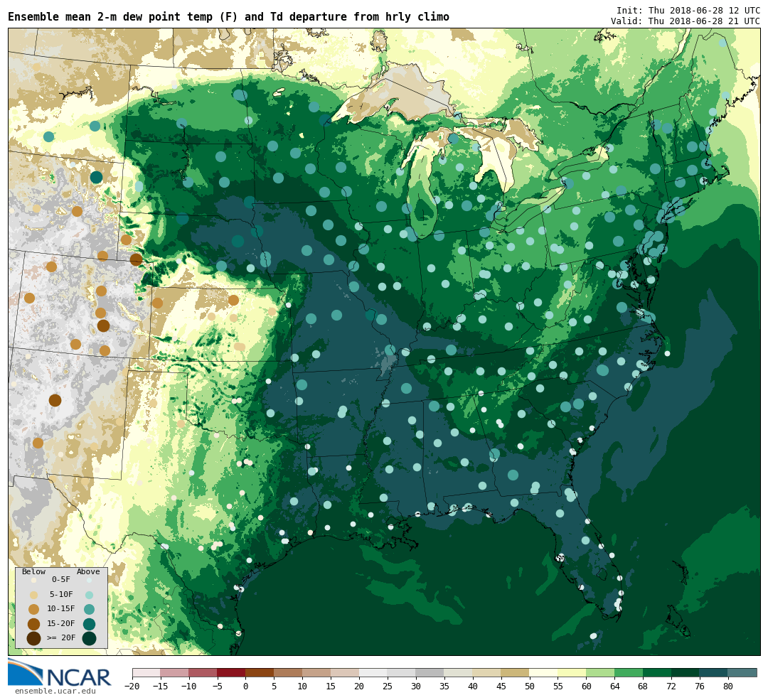The width and height of the screenshot is (768, 700).
Task: Select the '>= 20F' legend label
Action: pyautogui.click(x=61, y=638)
